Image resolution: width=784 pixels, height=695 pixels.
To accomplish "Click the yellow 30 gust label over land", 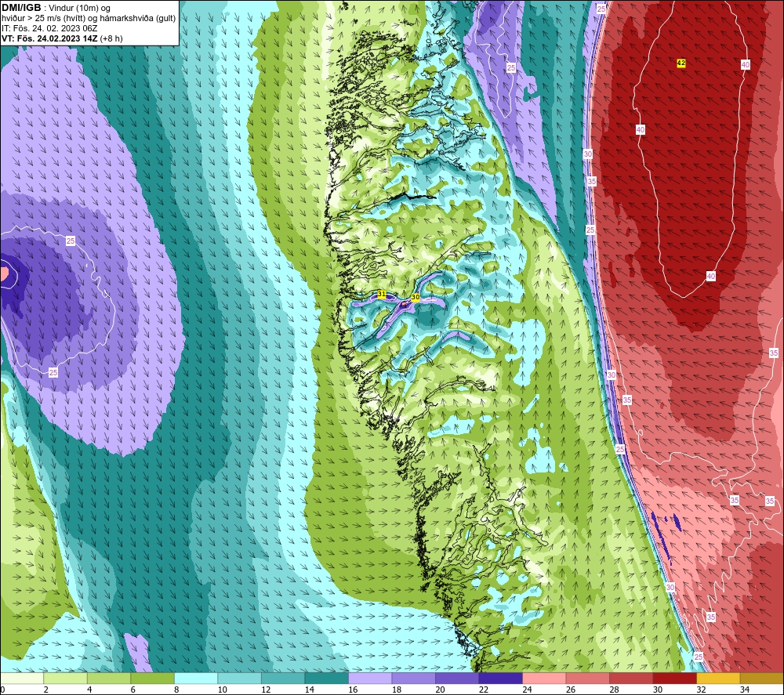I will (415, 297).
